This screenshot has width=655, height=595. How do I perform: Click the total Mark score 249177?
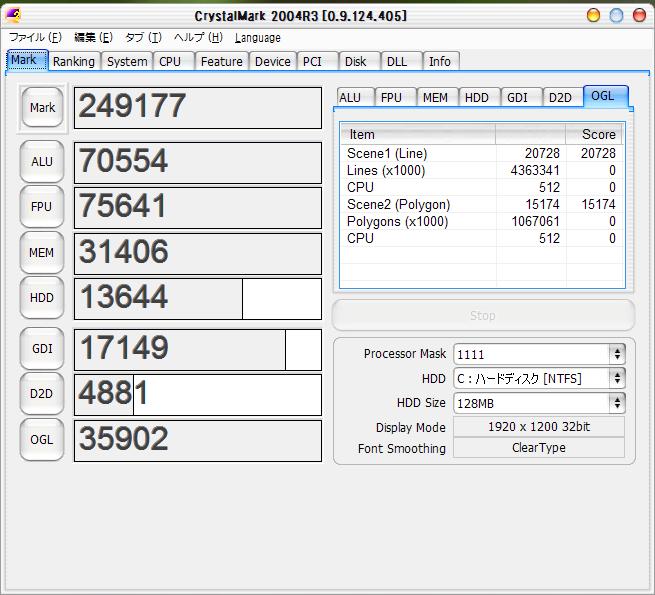[198, 108]
